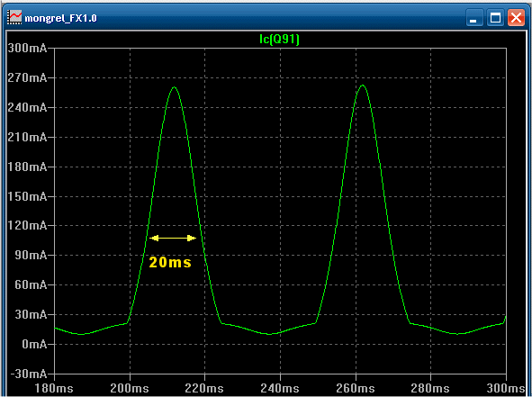
Task: Click the 240ms time axis label
Action: click(280, 388)
